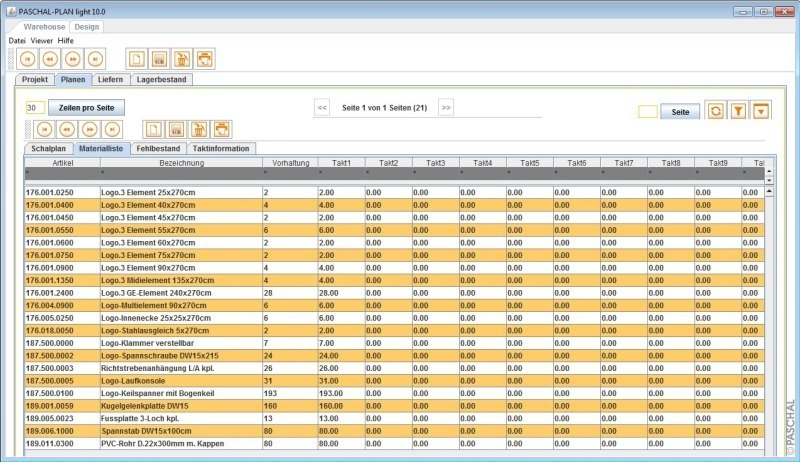This screenshot has width=800, height=462.
Task: Sort by the Vorhaltung column header
Action: tap(290, 163)
